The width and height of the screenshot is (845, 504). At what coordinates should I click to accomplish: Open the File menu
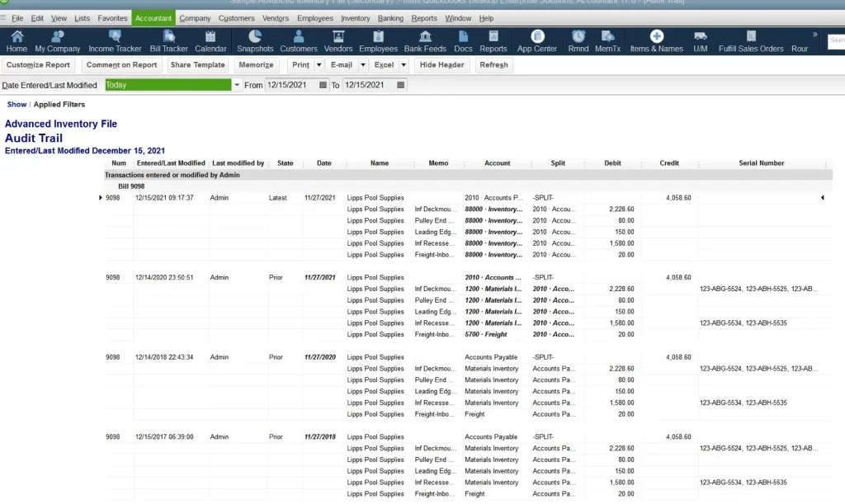pos(17,18)
